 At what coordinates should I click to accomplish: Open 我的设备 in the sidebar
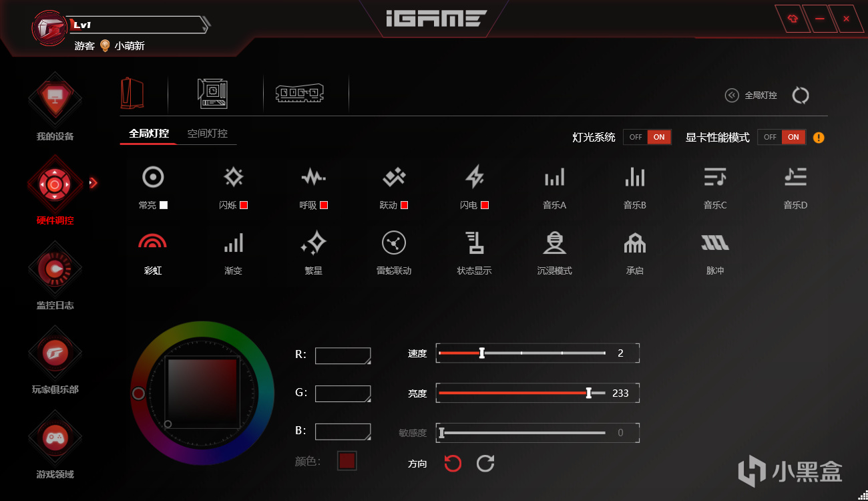[x=55, y=108]
